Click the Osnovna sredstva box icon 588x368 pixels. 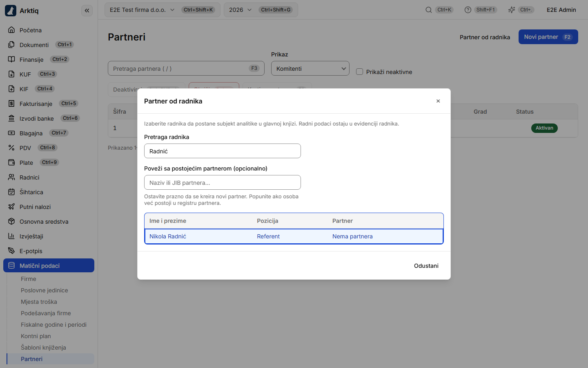[x=11, y=221]
